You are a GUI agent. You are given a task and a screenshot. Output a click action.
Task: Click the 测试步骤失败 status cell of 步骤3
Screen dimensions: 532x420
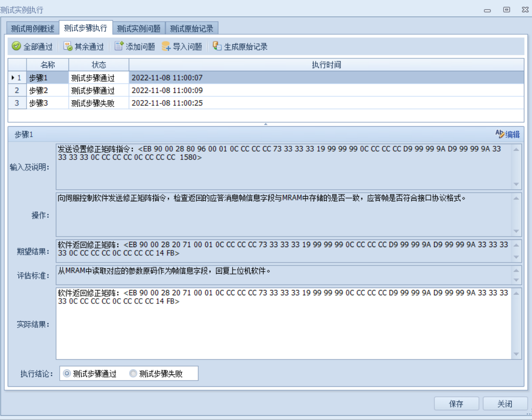point(99,103)
